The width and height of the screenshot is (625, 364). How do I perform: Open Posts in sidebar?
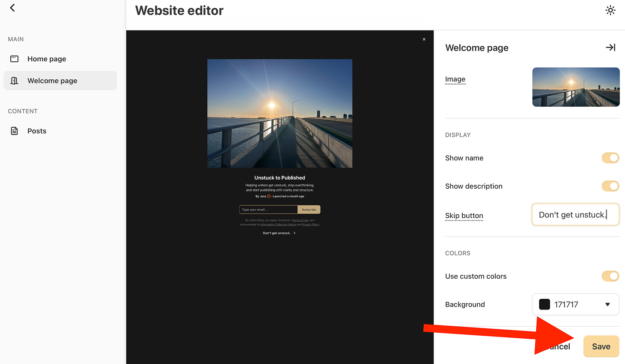click(x=60, y=131)
